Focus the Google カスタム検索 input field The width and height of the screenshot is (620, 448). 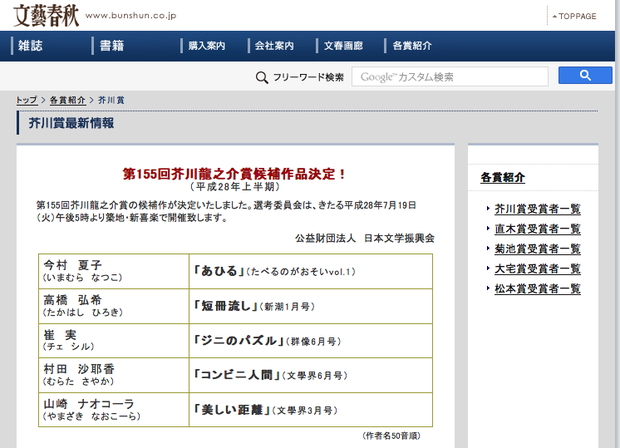coord(450,77)
